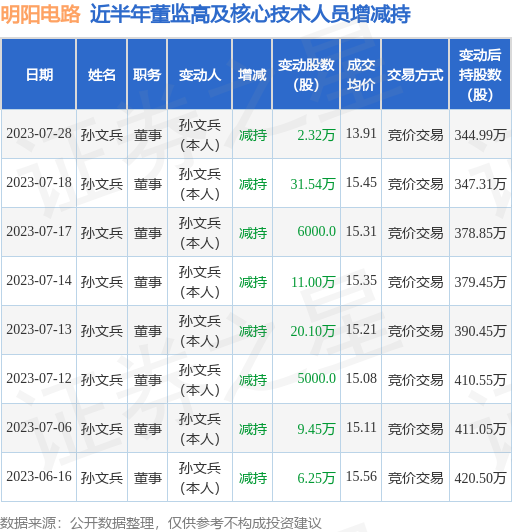Viewport: 512px width, 532px height.
Task: Click the share change value 20.10万
Action: click(313, 331)
